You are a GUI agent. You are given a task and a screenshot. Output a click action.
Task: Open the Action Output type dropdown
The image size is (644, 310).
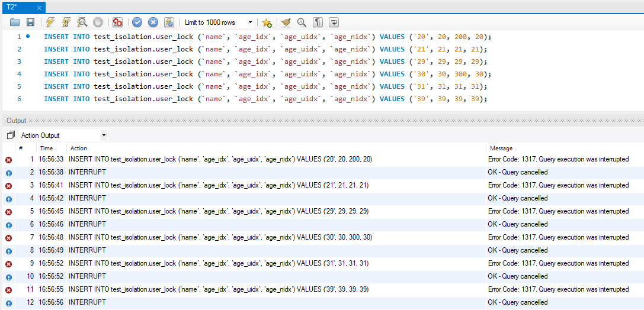[63, 135]
